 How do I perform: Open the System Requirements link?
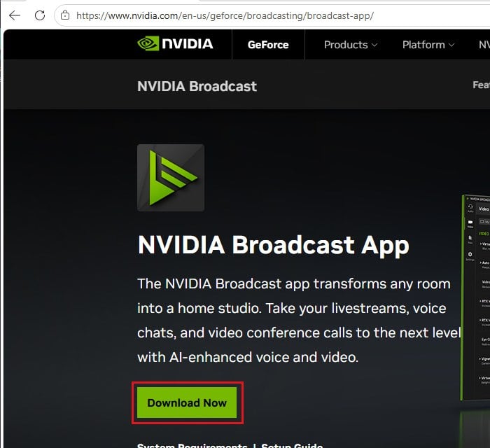(x=192, y=445)
